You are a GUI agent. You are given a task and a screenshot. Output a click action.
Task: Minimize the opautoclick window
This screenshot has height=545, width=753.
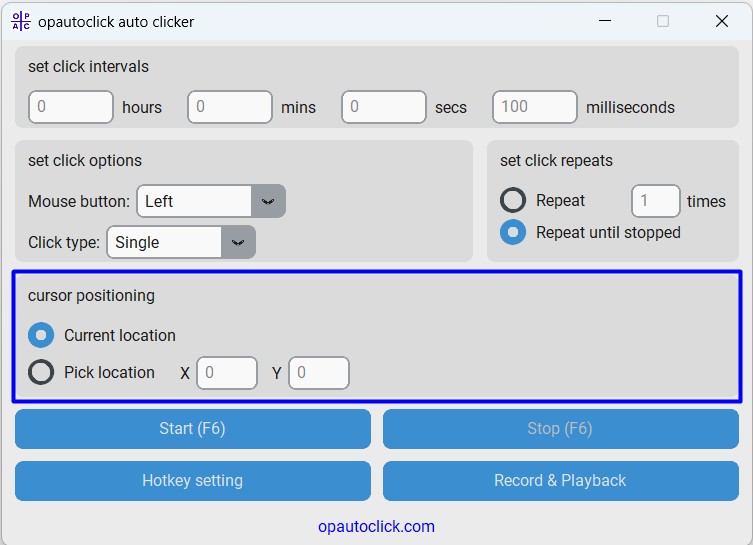(605, 21)
